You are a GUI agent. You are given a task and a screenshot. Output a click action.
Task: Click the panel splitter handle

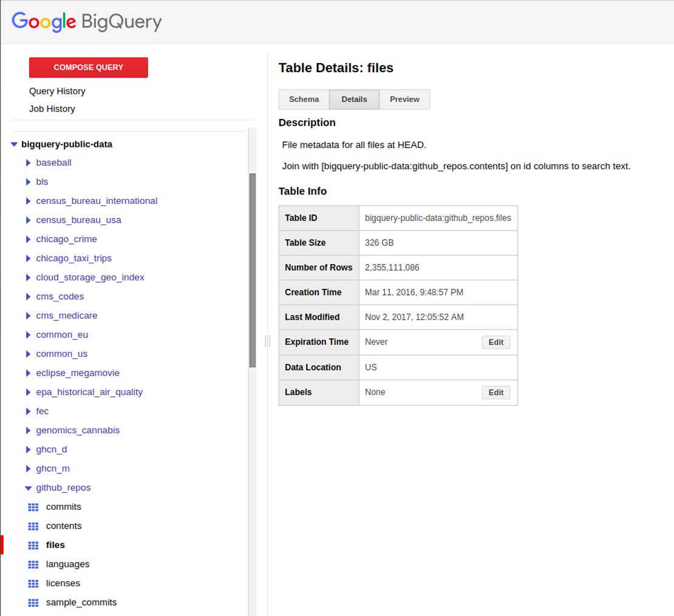pyautogui.click(x=267, y=341)
